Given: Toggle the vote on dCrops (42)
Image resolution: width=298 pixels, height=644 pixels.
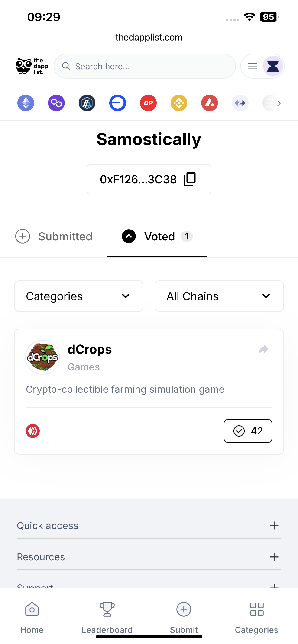Looking at the screenshot, I should point(248,431).
